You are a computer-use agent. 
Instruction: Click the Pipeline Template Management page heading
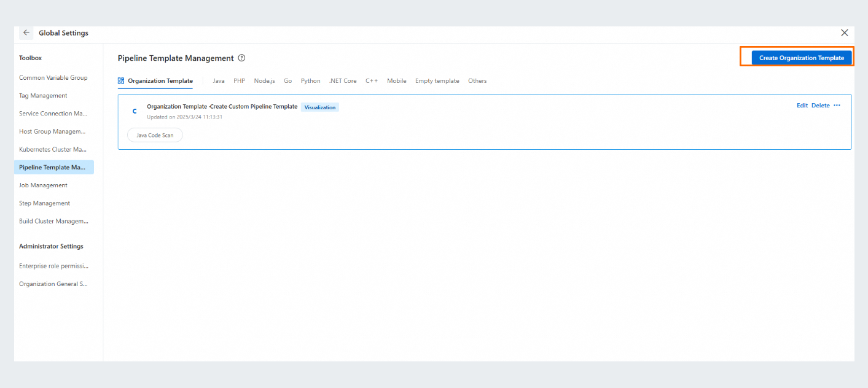[x=176, y=58]
